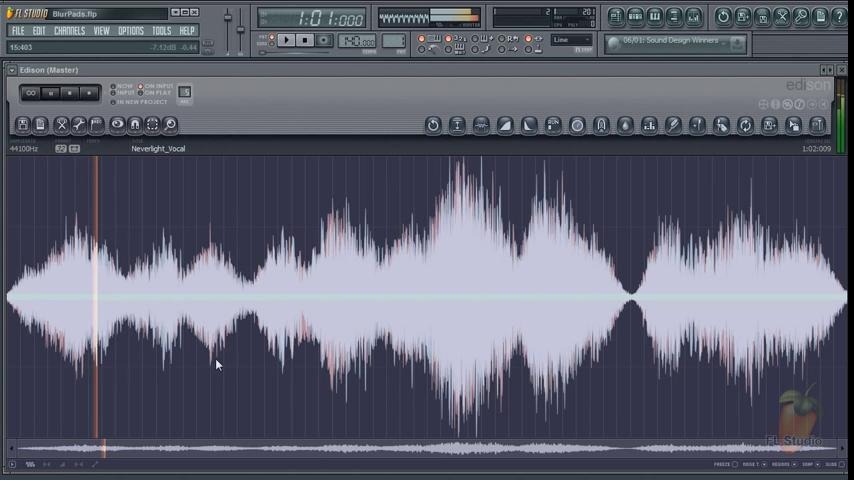The width and height of the screenshot is (854, 480).
Task: Open the FL Studio piano roll icon
Action: (x=655, y=17)
